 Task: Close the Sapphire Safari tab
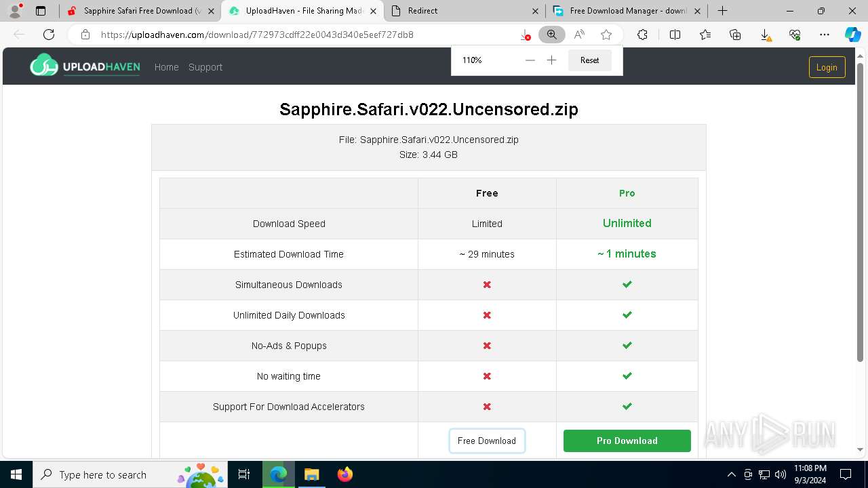click(211, 11)
